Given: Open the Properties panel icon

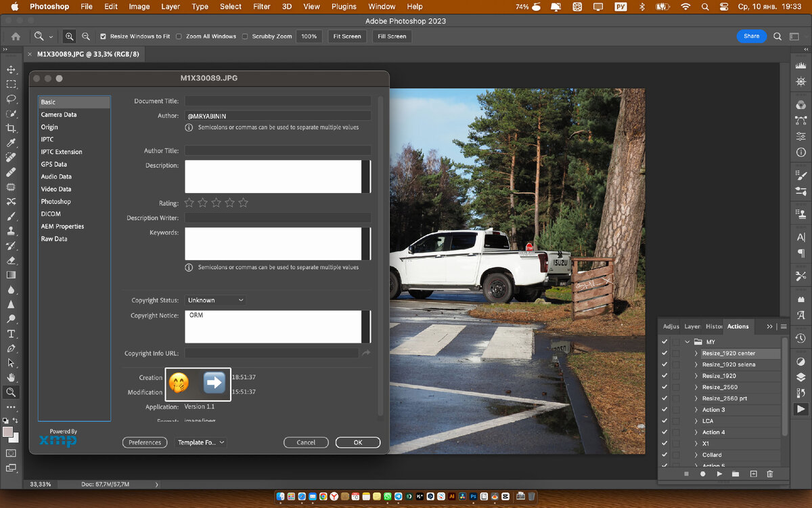Looking at the screenshot, I should 800,136.
